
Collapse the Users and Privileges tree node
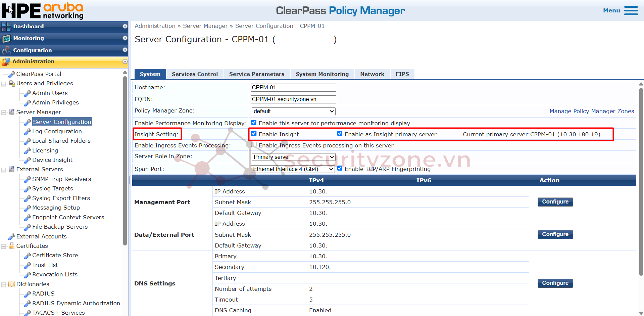pyautogui.click(x=4, y=84)
